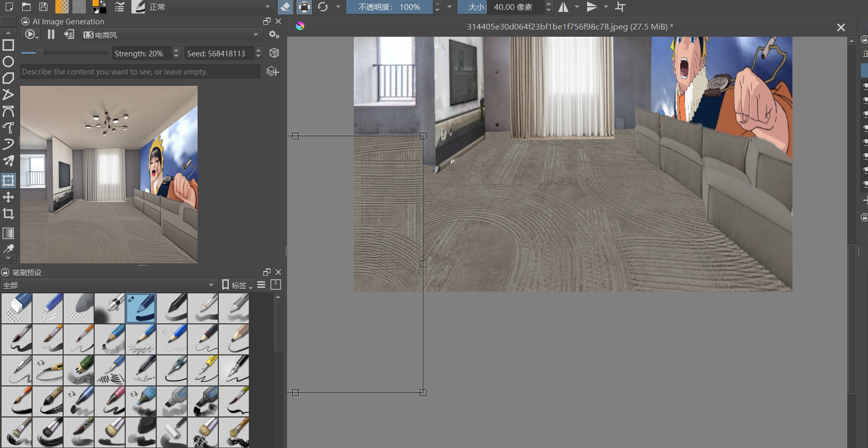The image size is (868, 448).
Task: Open AI Image Generation settings gears
Action: (x=274, y=35)
